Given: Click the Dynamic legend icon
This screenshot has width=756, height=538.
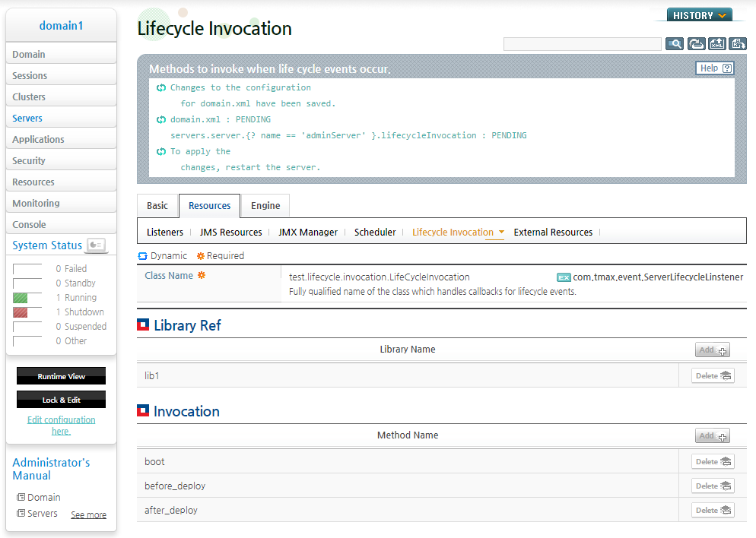Looking at the screenshot, I should coord(142,256).
